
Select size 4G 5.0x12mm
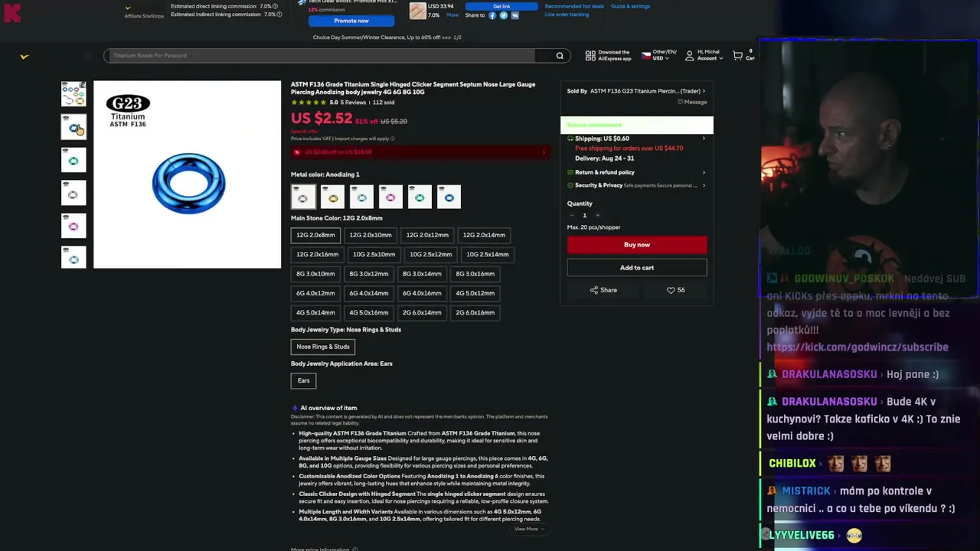[x=475, y=293]
